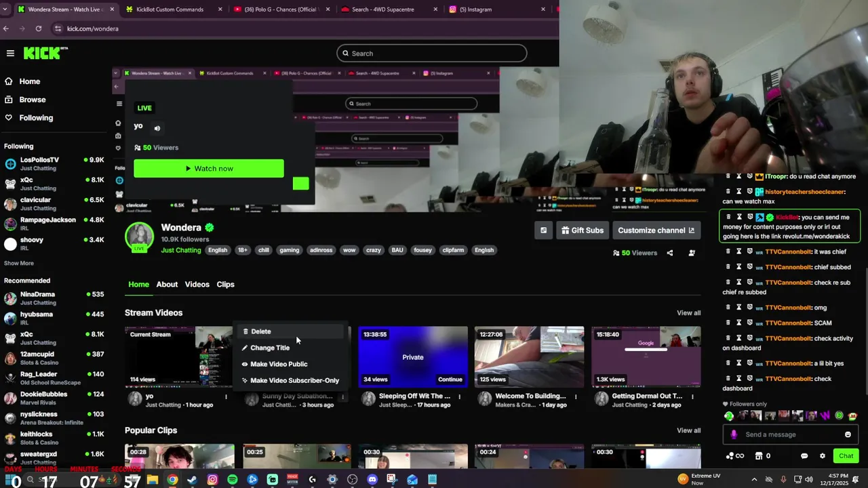Choose Change Title from the context menu
This screenshot has height=488, width=868.
(290, 348)
